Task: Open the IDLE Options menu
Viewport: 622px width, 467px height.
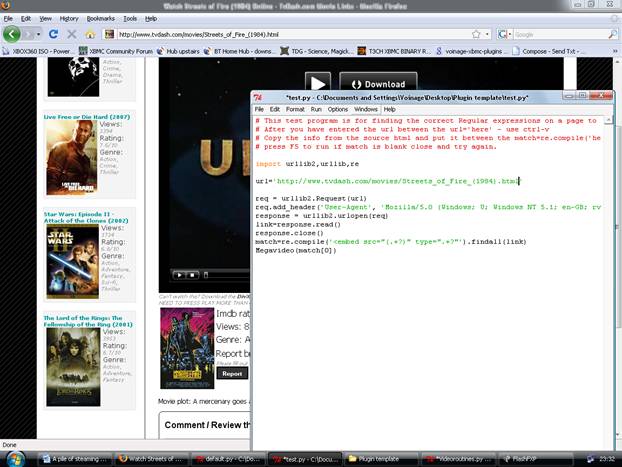Action: pos(338,109)
